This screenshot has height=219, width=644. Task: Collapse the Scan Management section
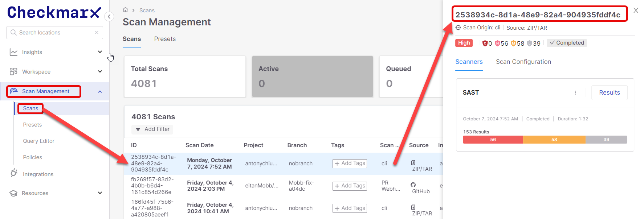pyautogui.click(x=100, y=91)
